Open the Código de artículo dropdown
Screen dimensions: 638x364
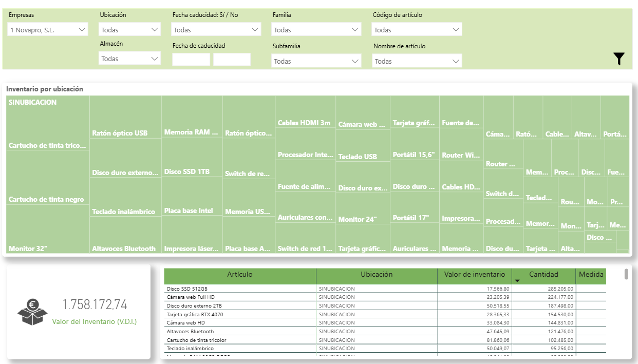(x=417, y=30)
